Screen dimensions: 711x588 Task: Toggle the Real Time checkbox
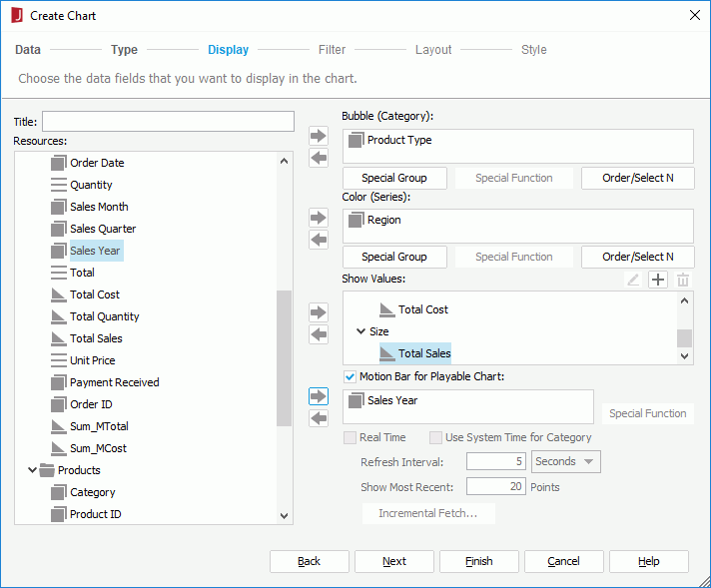(350, 437)
